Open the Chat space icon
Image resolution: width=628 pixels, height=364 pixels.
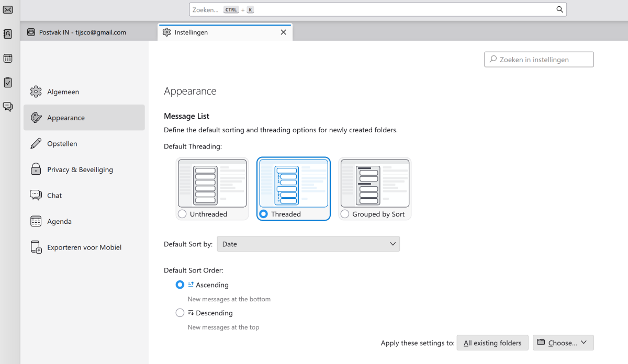click(8, 107)
